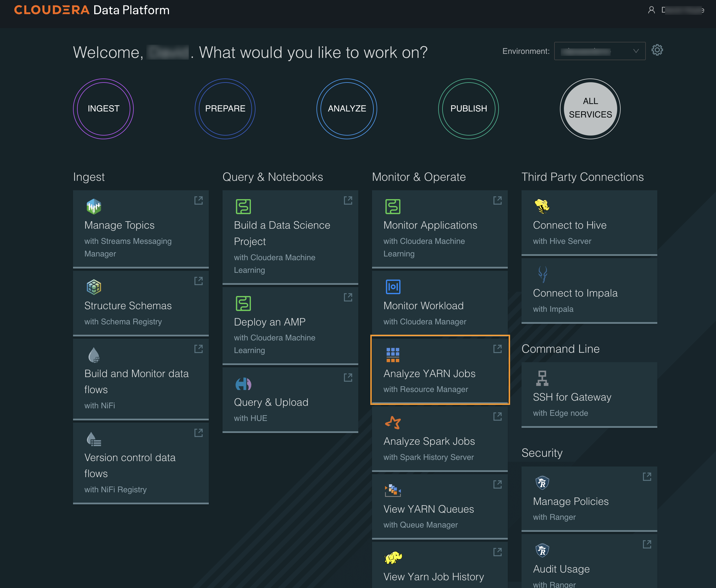Click the Queue Manager icon
The height and width of the screenshot is (588, 716).
393,490
